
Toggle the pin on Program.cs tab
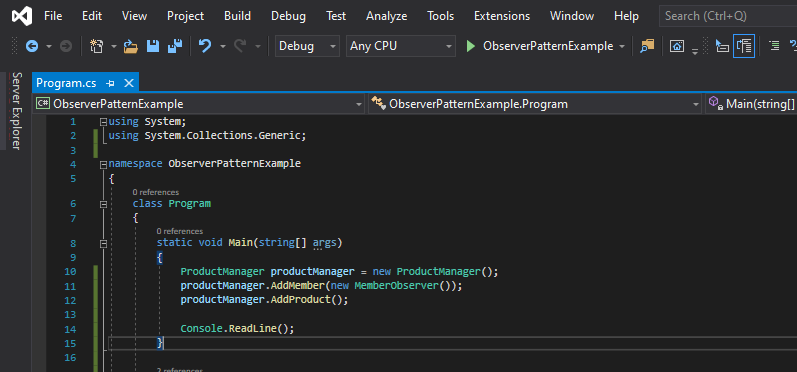[110, 83]
